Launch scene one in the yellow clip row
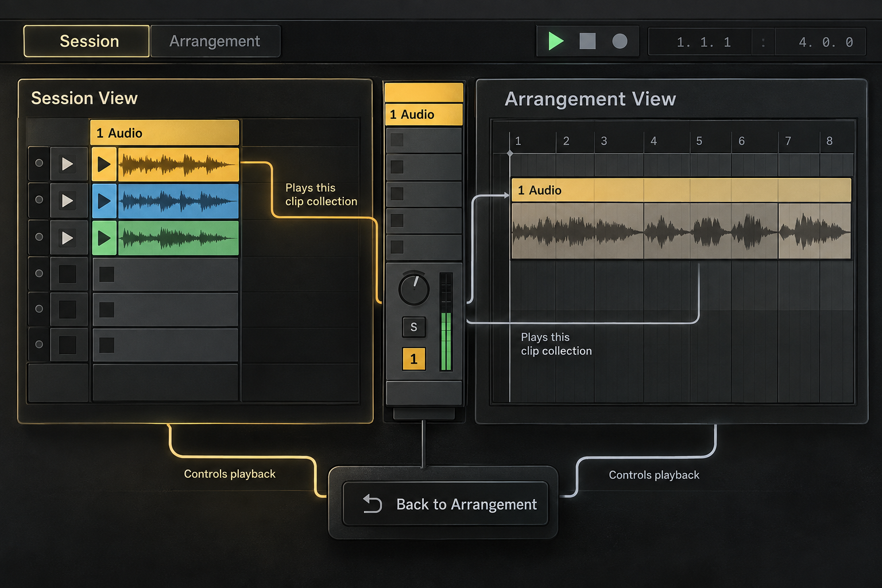 click(x=68, y=164)
